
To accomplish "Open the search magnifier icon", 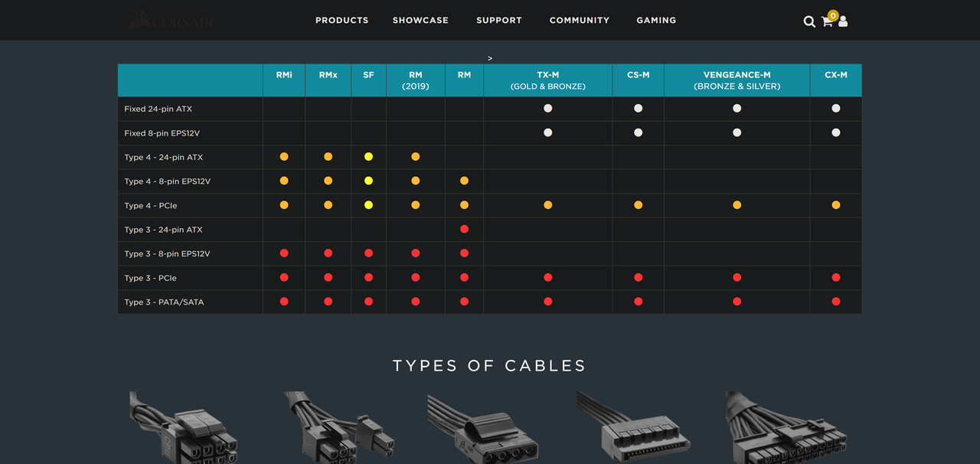I will 809,21.
